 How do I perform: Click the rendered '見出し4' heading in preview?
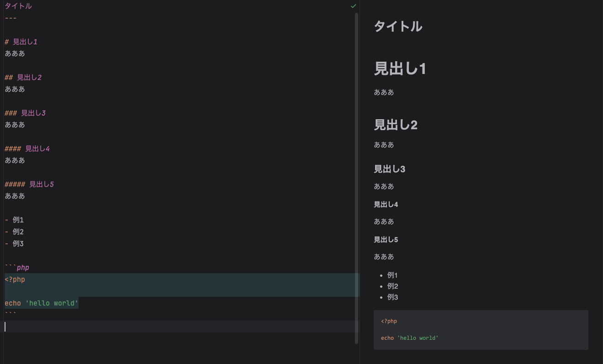(386, 205)
